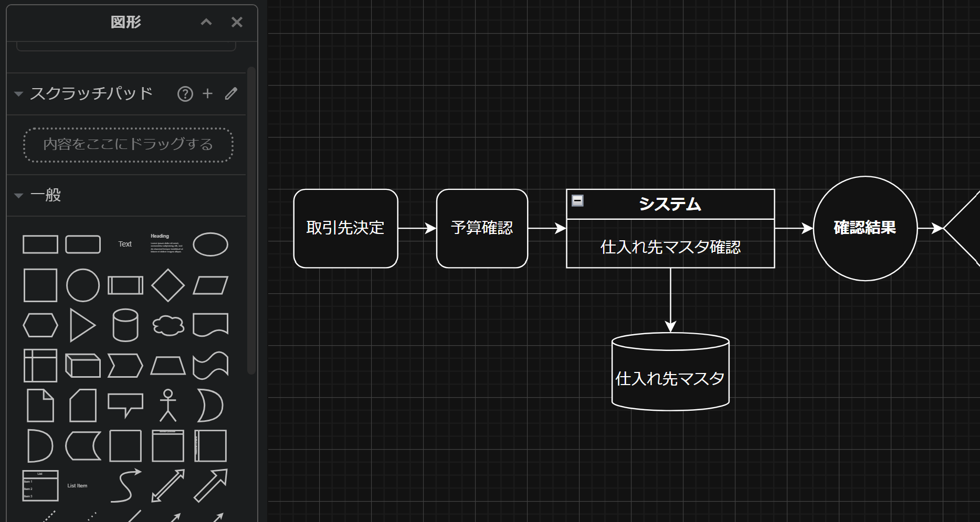This screenshot has height=522, width=980.
Task: Pick the Ellipse shape
Action: 210,244
